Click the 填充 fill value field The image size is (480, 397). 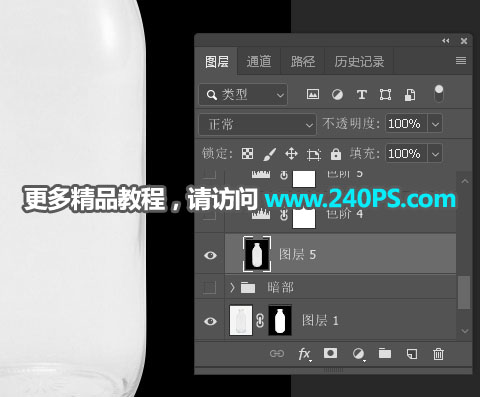tap(406, 153)
